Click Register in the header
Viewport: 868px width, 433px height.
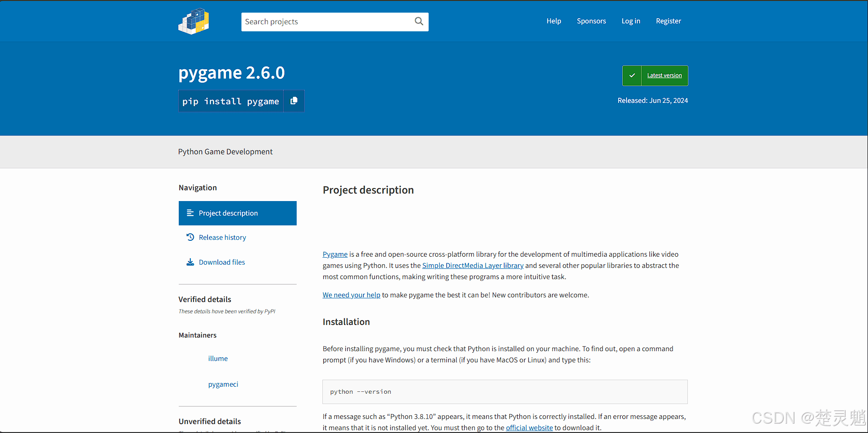668,21
